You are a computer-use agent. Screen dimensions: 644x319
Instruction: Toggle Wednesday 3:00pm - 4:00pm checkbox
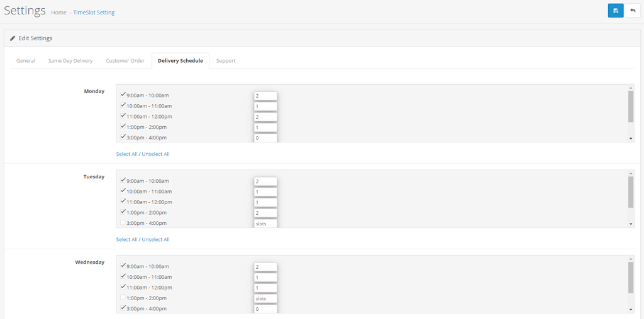tap(123, 308)
